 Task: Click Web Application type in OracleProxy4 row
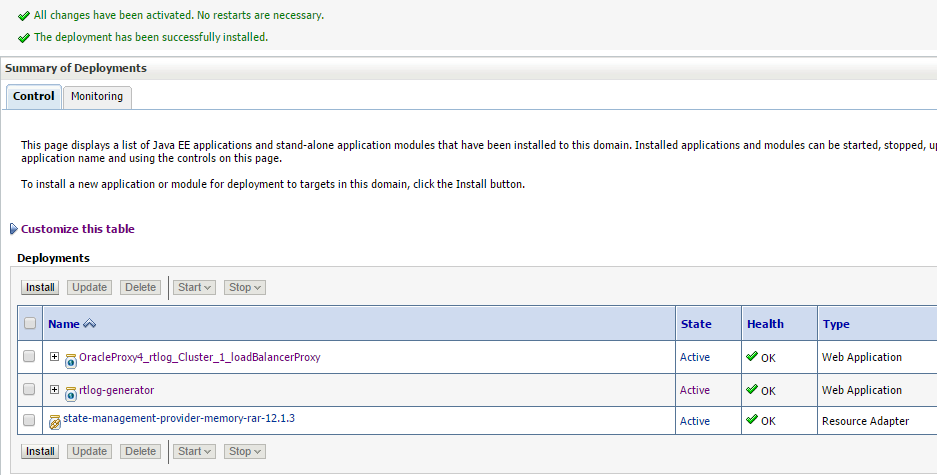(x=862, y=357)
